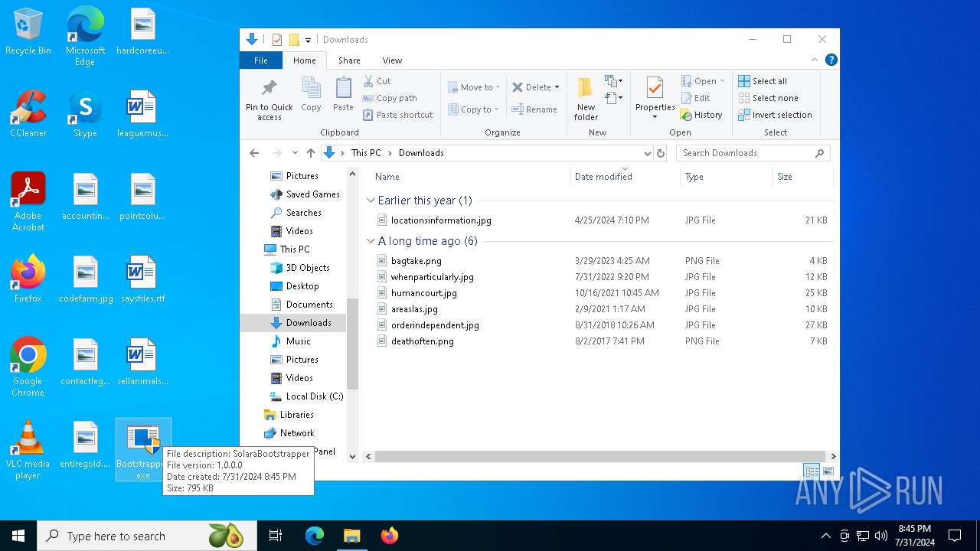Screen dimensions: 980x551
Task: Create a New folder
Action: click(586, 99)
